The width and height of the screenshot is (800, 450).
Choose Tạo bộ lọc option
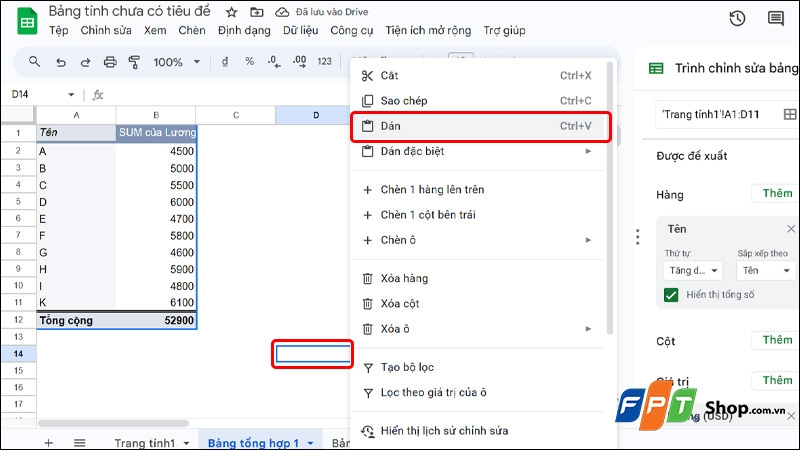click(478, 367)
